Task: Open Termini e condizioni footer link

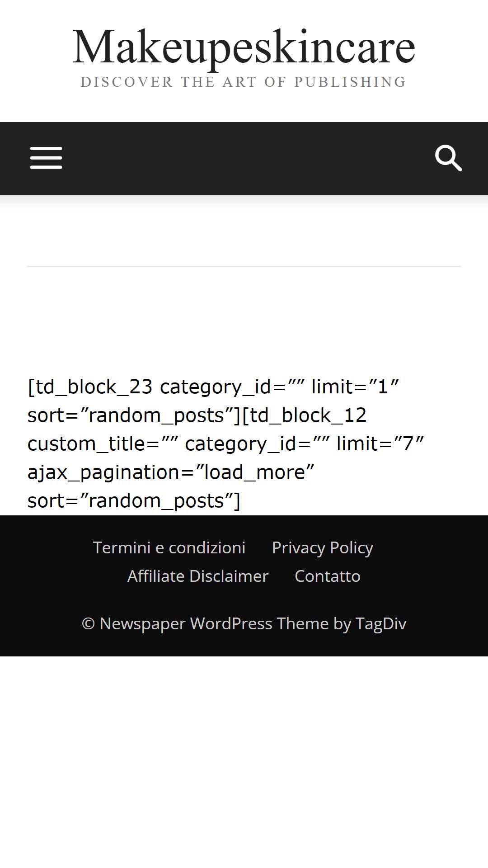Action: coord(169,547)
